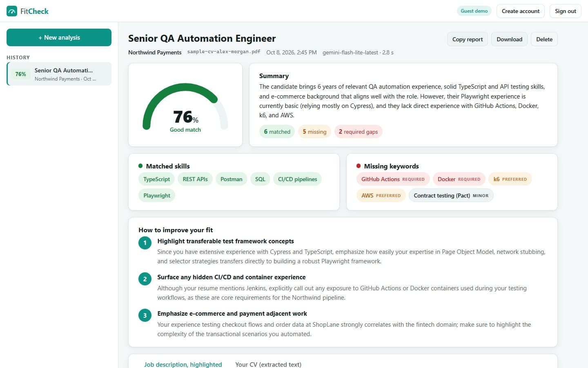Image resolution: width=588 pixels, height=368 pixels.
Task: Click the Senior QA Automation Engineer title
Action: (202, 38)
